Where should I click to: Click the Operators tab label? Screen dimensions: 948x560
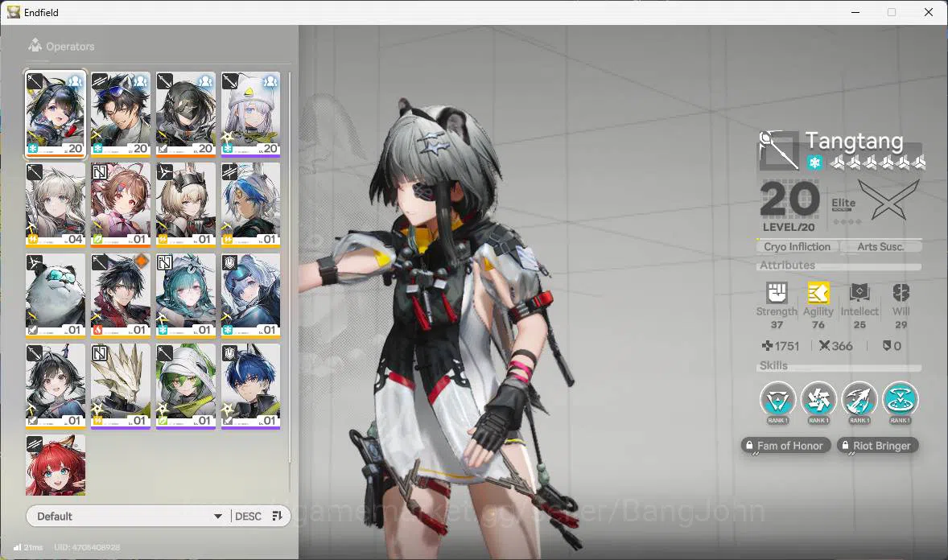point(70,46)
